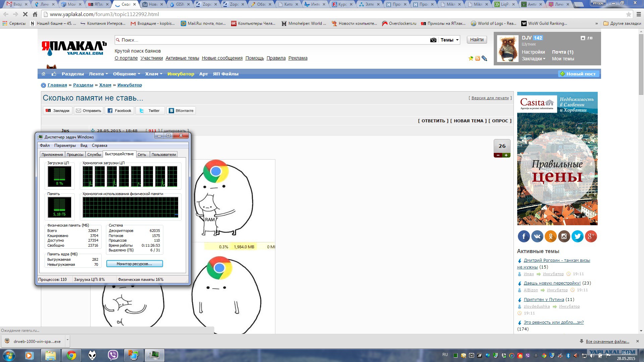Click the Новый пост button
Screen dimensions: 644x362
pos(578,74)
